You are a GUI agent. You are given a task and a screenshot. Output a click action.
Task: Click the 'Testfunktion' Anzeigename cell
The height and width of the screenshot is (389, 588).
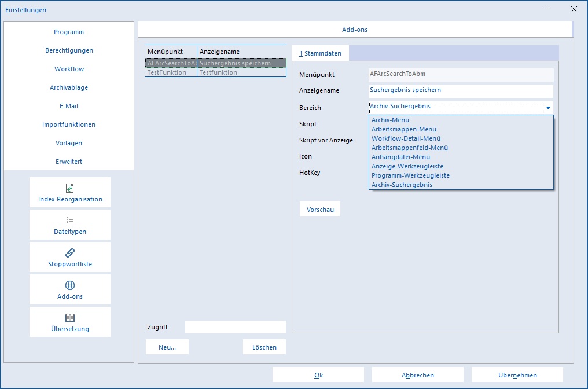click(241, 72)
